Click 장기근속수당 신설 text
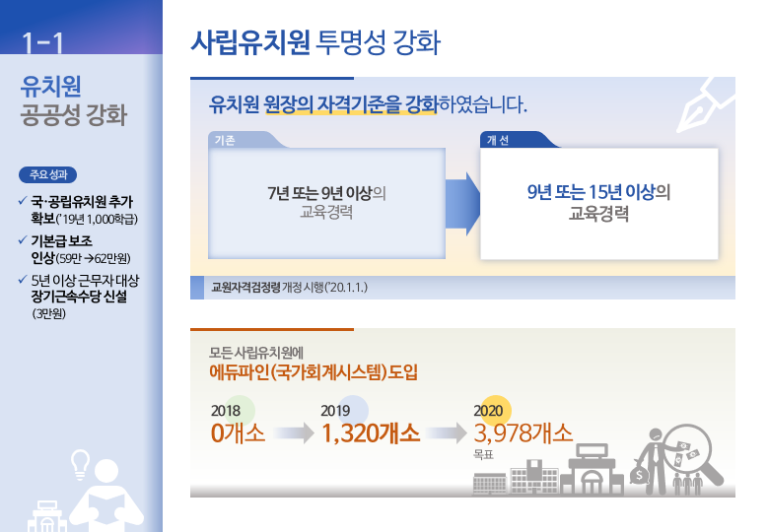The height and width of the screenshot is (532, 768). pos(79,297)
